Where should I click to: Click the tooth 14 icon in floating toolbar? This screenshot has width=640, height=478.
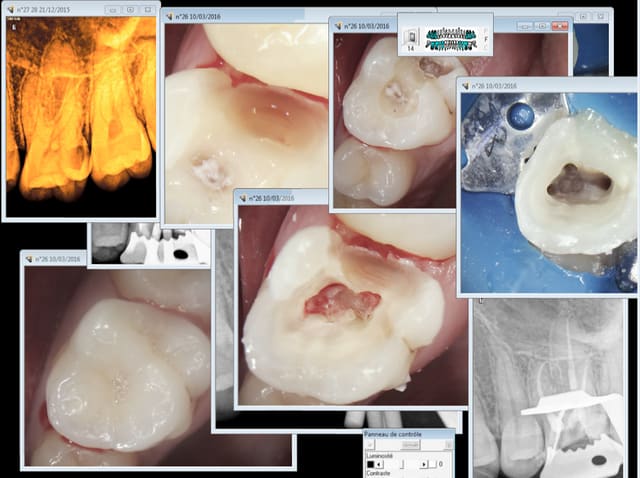pyautogui.click(x=411, y=37)
